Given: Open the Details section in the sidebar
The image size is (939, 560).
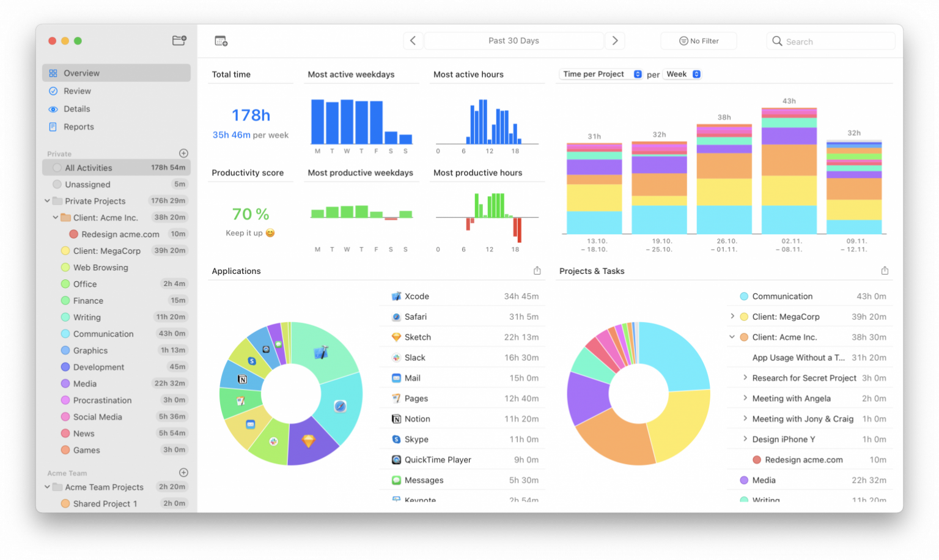Looking at the screenshot, I should tap(77, 109).
